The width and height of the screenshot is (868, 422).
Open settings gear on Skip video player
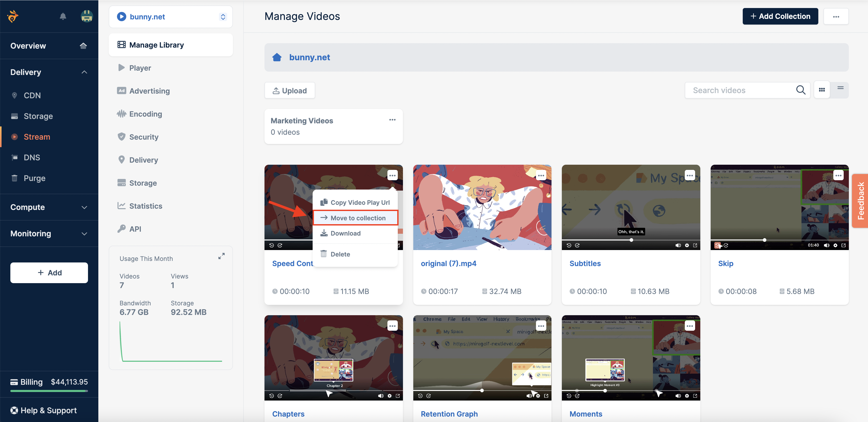pos(835,245)
